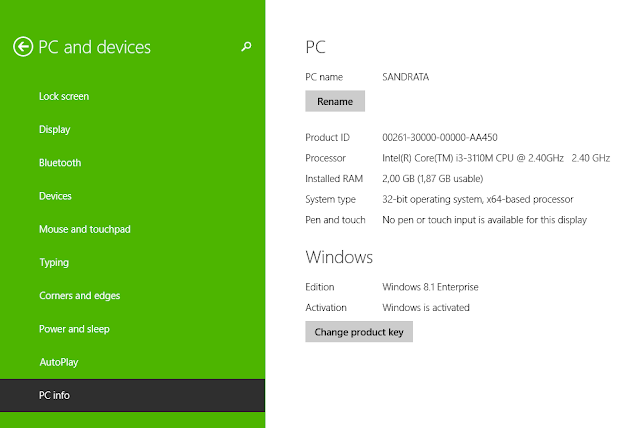
Task: Go to the Devices section
Action: (55, 196)
